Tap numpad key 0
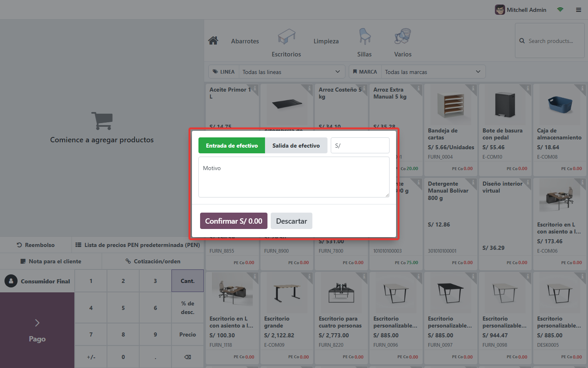588x368 pixels. [123, 357]
